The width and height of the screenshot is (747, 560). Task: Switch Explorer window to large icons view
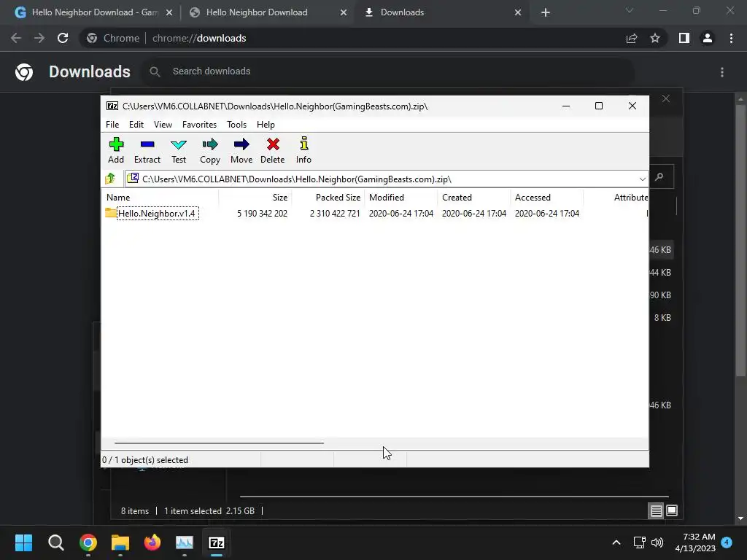click(x=672, y=511)
